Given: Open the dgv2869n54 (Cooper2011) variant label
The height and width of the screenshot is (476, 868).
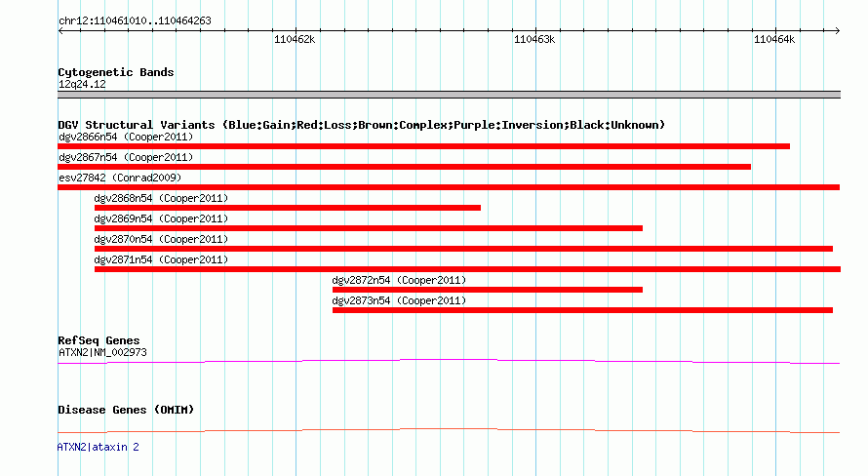Looking at the screenshot, I should pos(161,218).
